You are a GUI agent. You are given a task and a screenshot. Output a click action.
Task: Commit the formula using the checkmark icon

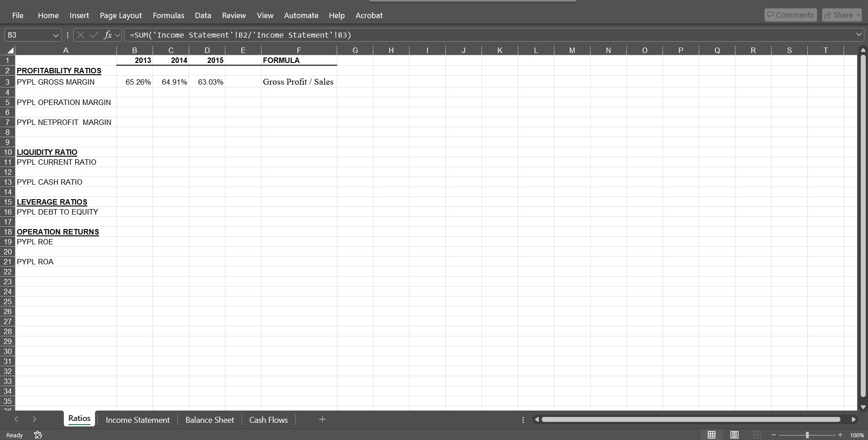click(x=94, y=35)
